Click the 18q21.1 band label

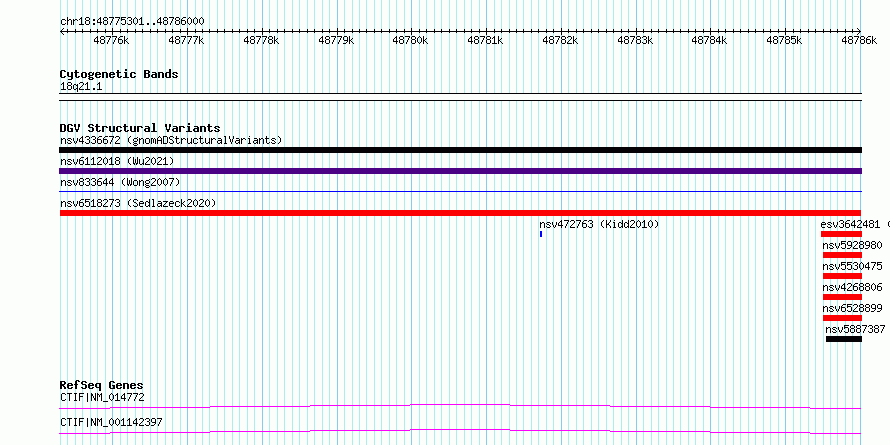[x=81, y=87]
